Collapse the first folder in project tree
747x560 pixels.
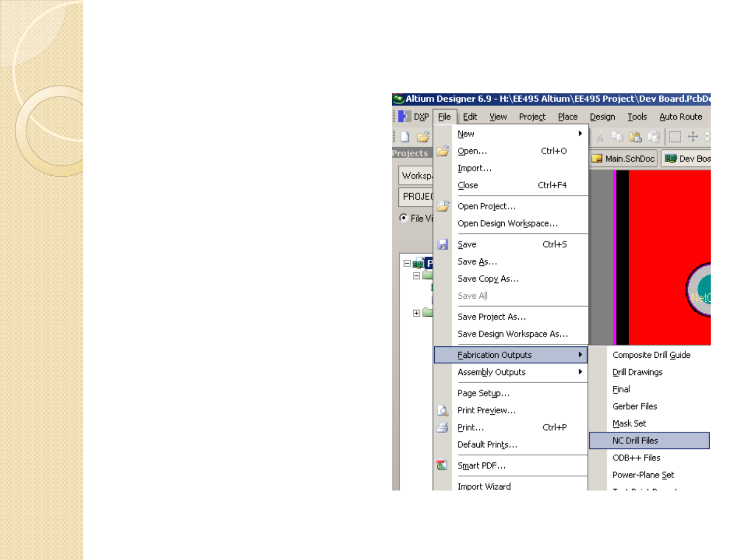pyautogui.click(x=417, y=276)
